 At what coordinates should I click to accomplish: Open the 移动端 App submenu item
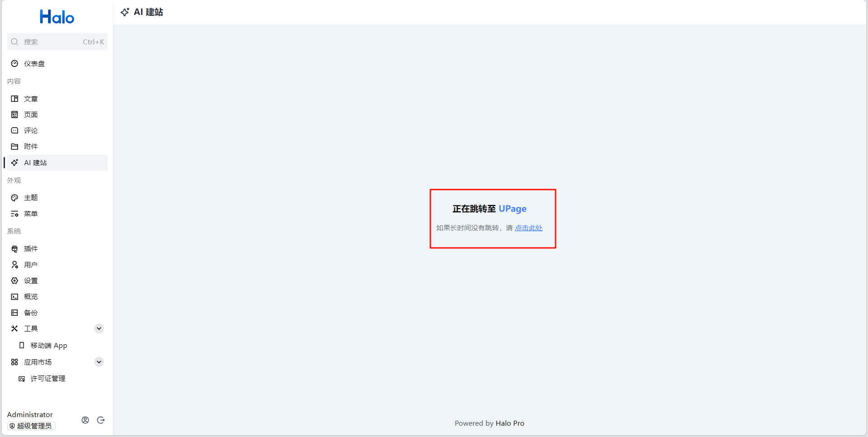(57, 345)
